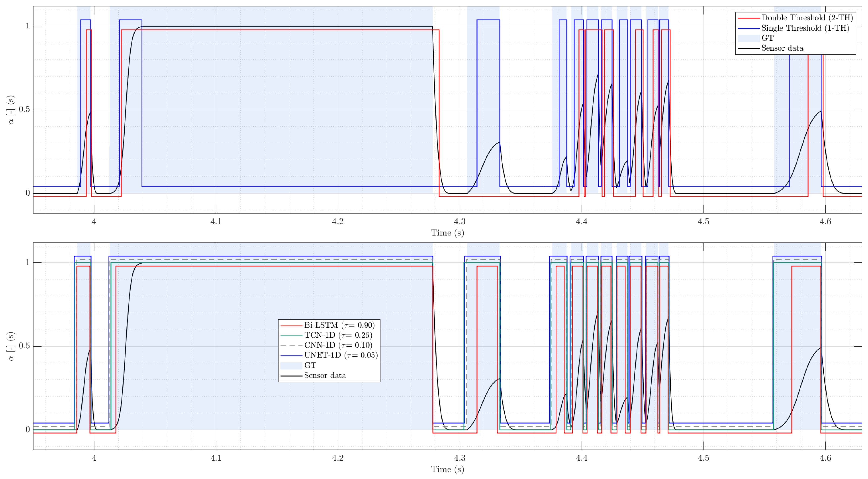
Task: Click the 4.1 tick label on bottom axis
Action: (x=216, y=458)
